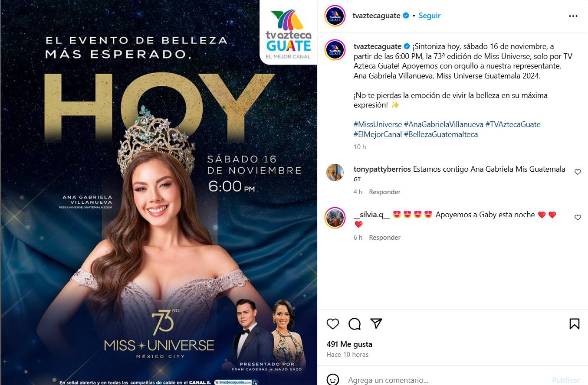This screenshot has width=588, height=385.
Task: Save post with bookmark icon
Action: (574, 324)
